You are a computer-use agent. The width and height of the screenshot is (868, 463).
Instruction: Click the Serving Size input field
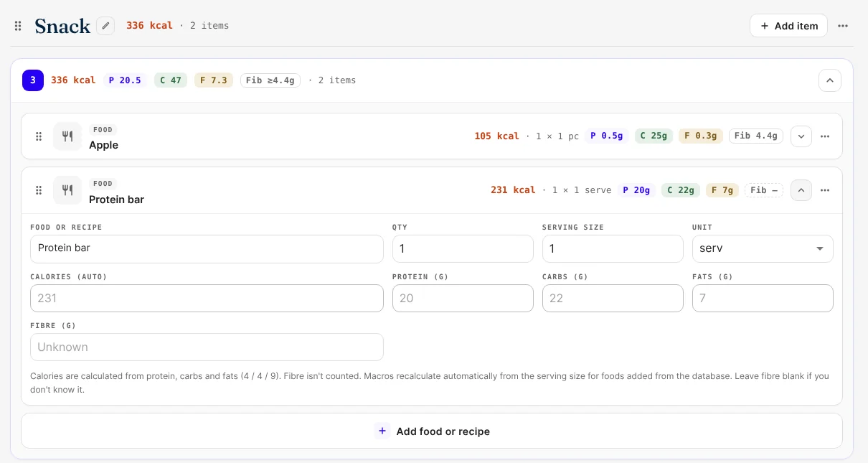pyautogui.click(x=613, y=248)
